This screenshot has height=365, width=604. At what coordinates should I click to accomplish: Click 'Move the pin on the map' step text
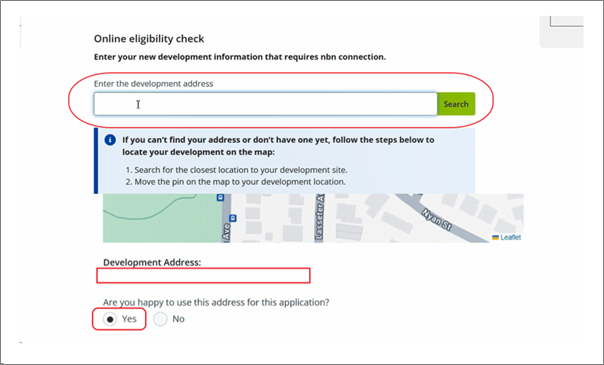click(x=240, y=182)
